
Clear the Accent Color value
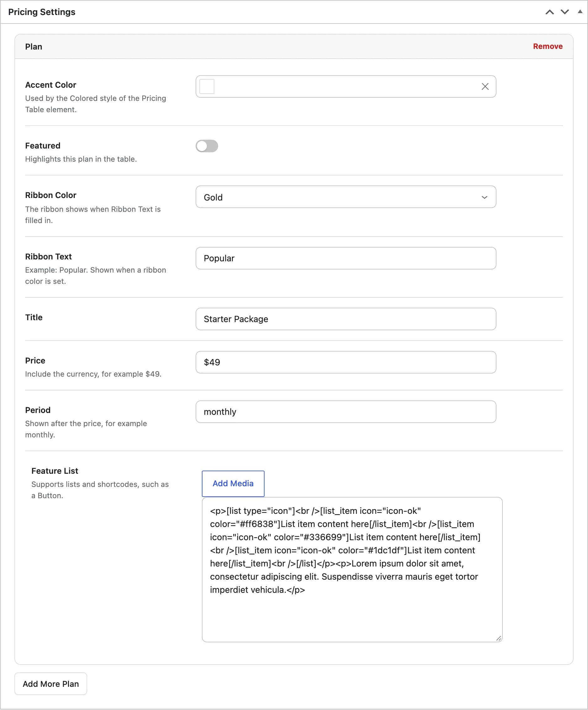pyautogui.click(x=485, y=86)
